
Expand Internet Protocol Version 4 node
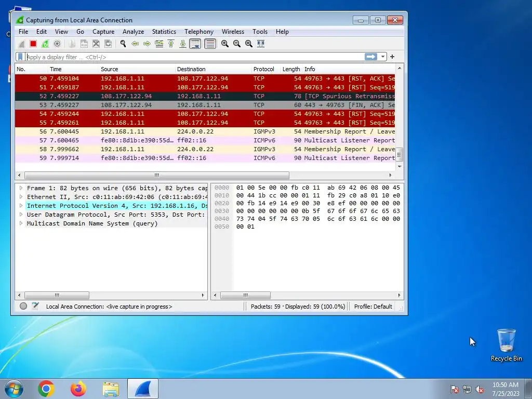click(x=21, y=206)
